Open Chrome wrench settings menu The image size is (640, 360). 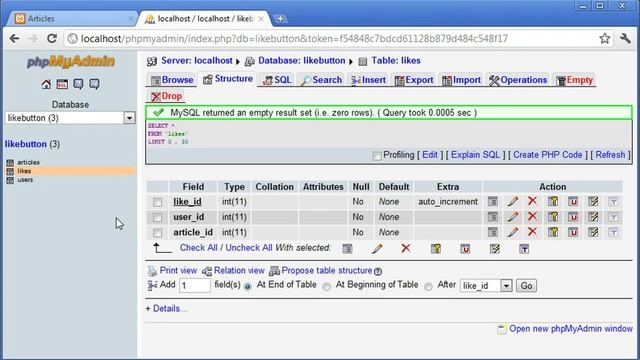(x=625, y=39)
